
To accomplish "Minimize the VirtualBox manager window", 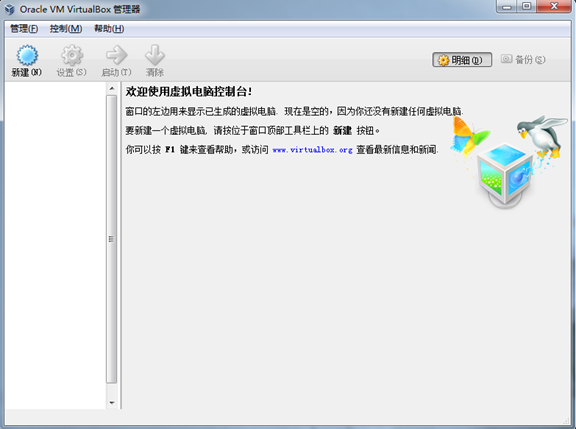I will pyautogui.click(x=507, y=6).
